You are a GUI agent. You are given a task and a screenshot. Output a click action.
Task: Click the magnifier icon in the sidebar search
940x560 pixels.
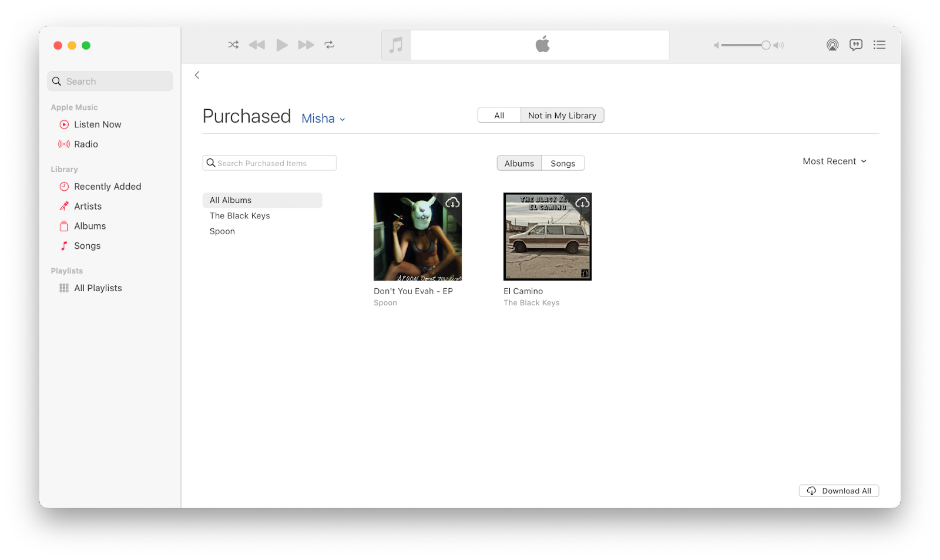click(x=56, y=82)
